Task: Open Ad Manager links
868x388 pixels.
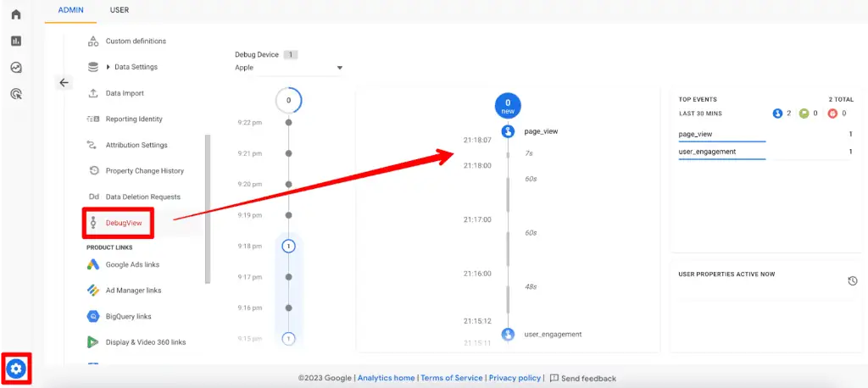Action: pyautogui.click(x=133, y=290)
